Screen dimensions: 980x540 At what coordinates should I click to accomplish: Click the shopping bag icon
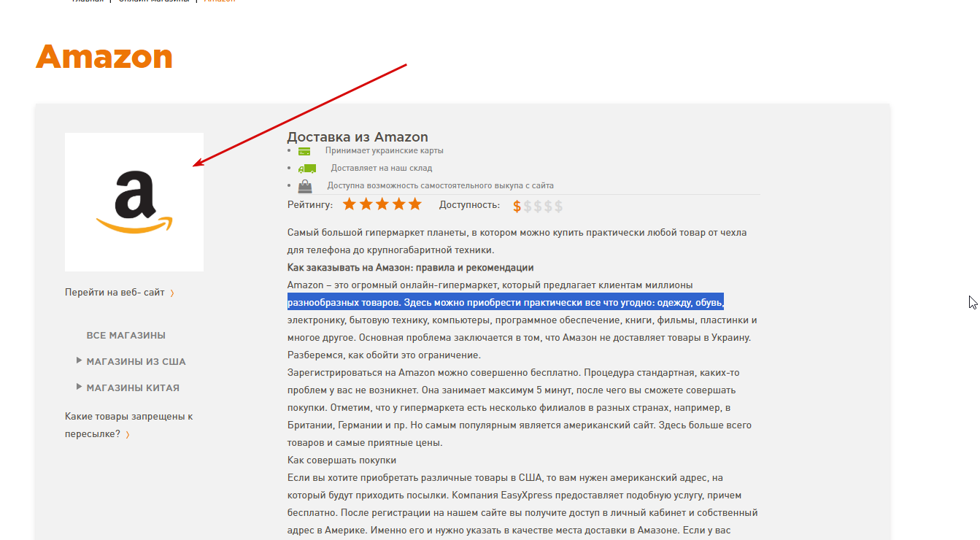pyautogui.click(x=305, y=186)
